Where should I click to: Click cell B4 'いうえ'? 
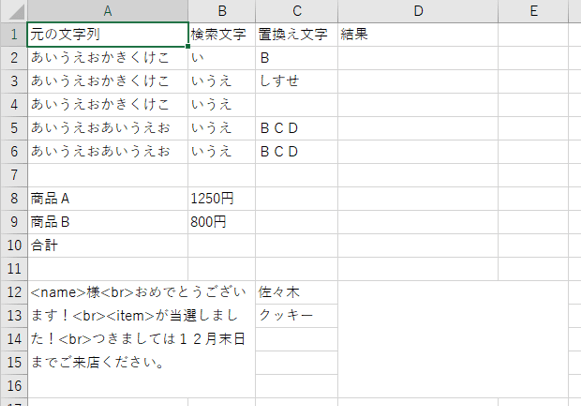(222, 104)
